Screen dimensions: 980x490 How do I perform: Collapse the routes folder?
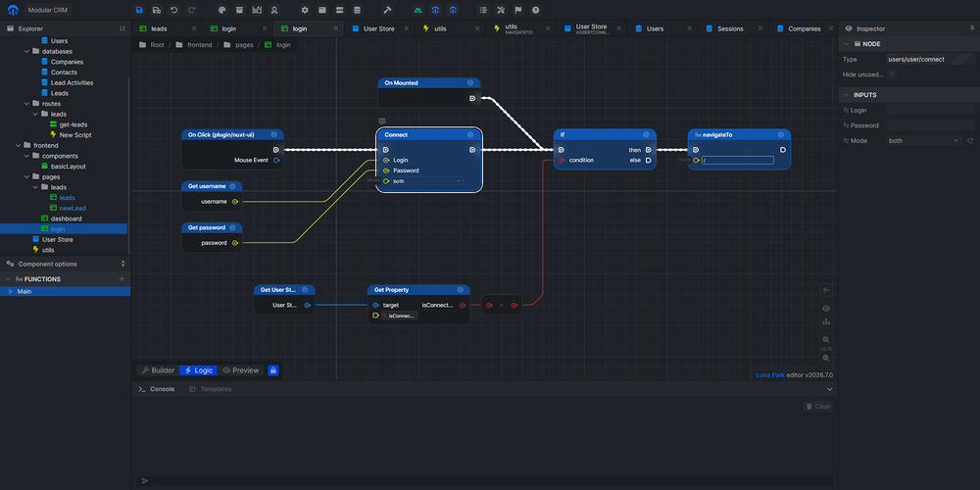(26, 103)
